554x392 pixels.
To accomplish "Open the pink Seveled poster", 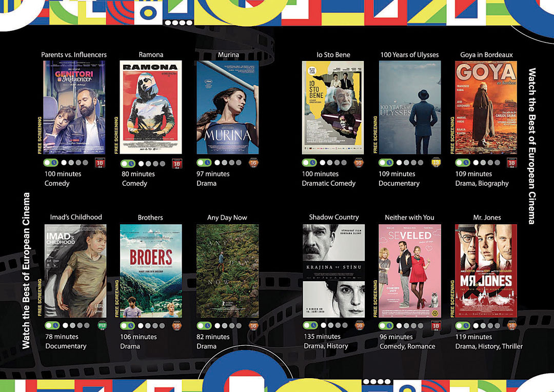I will (x=410, y=271).
